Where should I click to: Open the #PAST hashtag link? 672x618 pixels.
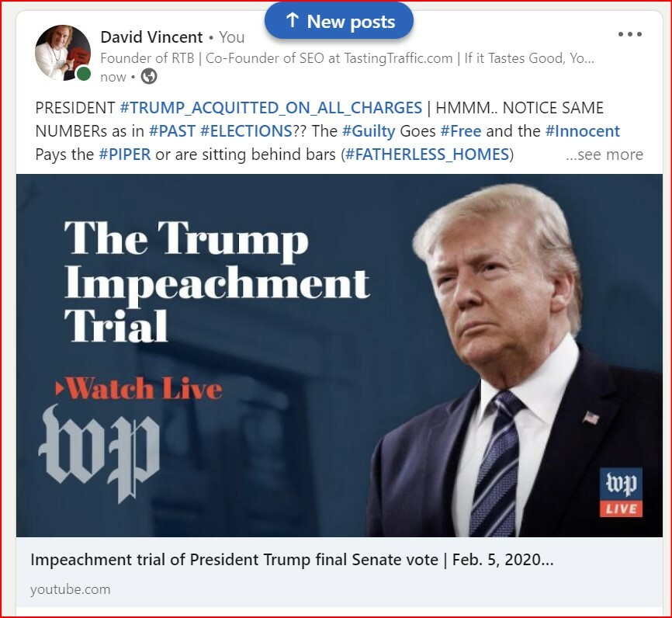click(x=171, y=130)
